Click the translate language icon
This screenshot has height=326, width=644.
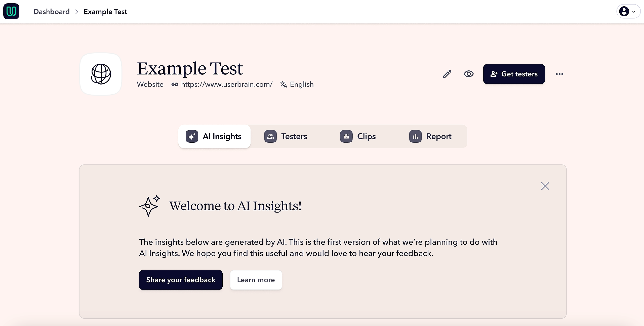click(284, 85)
